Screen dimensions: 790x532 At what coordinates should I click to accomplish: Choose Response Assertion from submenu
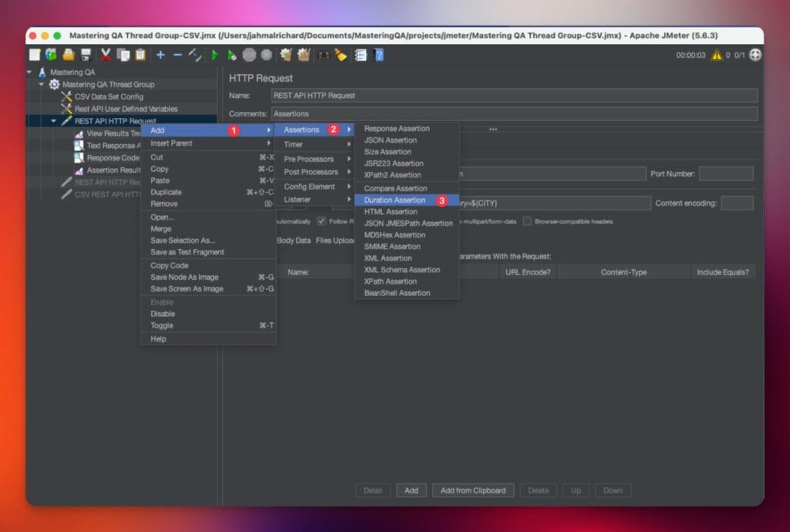(407, 129)
